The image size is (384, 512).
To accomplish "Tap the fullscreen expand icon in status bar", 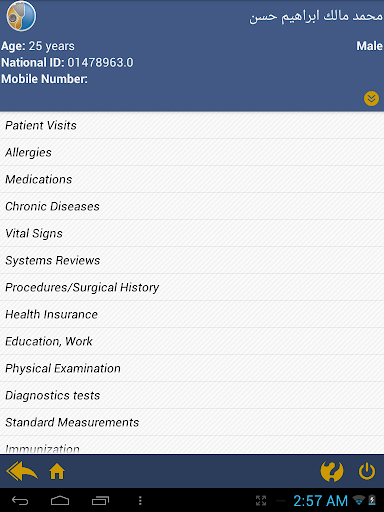I will 261,500.
